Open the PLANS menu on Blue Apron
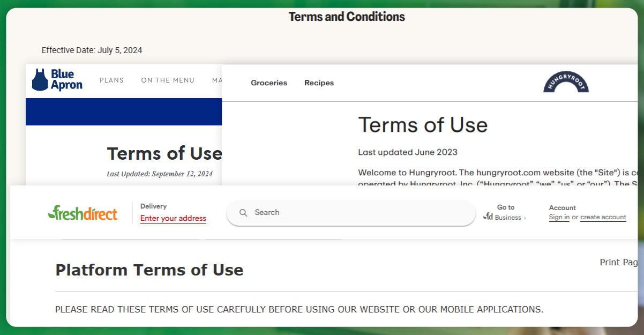 [x=111, y=80]
